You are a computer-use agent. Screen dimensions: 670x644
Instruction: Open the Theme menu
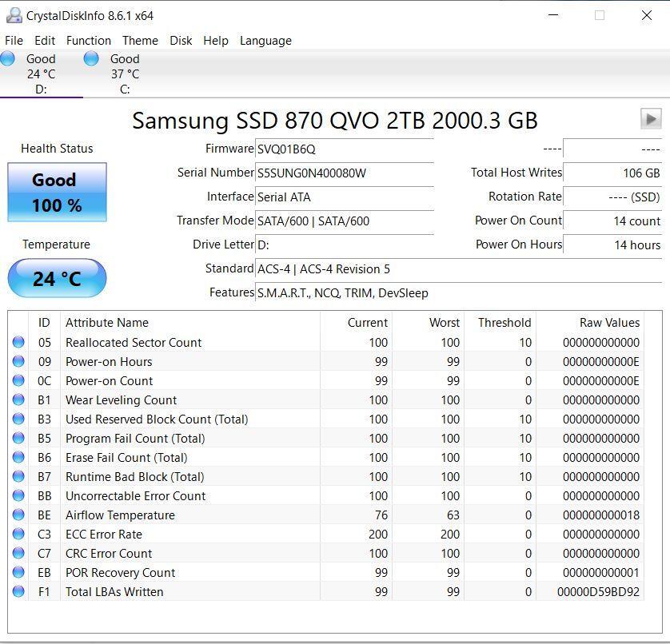pos(140,41)
